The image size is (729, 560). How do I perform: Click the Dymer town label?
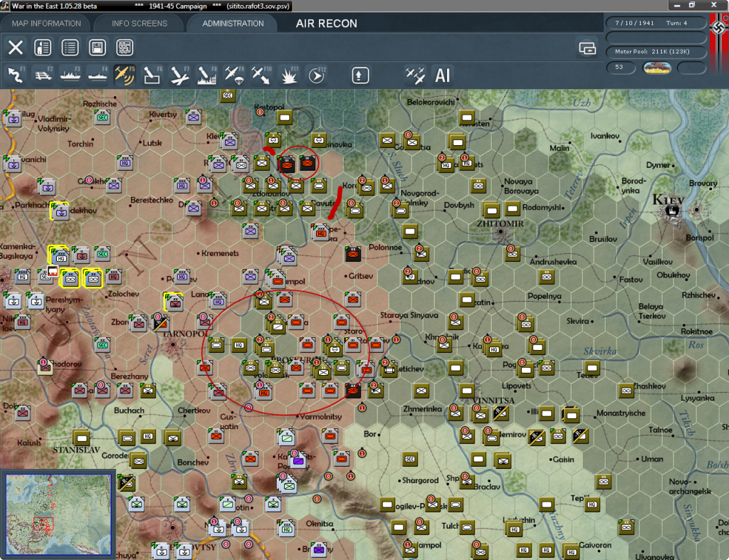tap(658, 165)
